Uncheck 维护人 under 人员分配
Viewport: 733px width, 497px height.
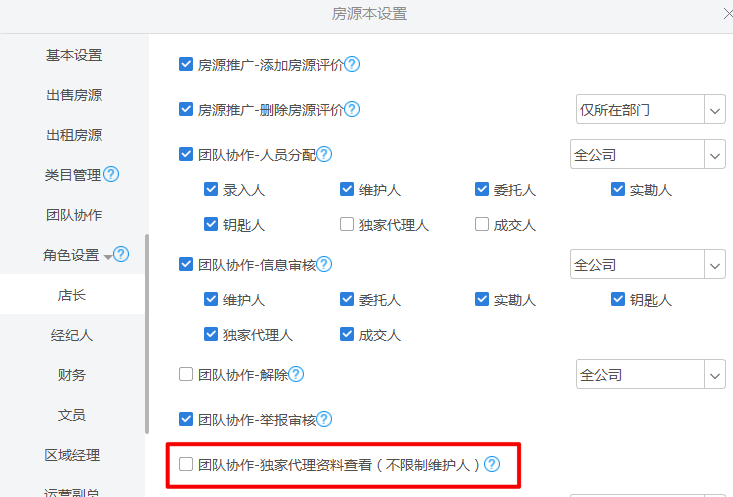[347, 189]
